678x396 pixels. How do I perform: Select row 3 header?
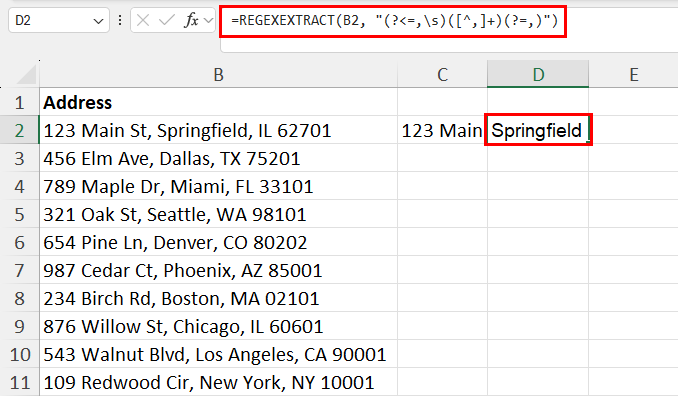click(x=19, y=159)
